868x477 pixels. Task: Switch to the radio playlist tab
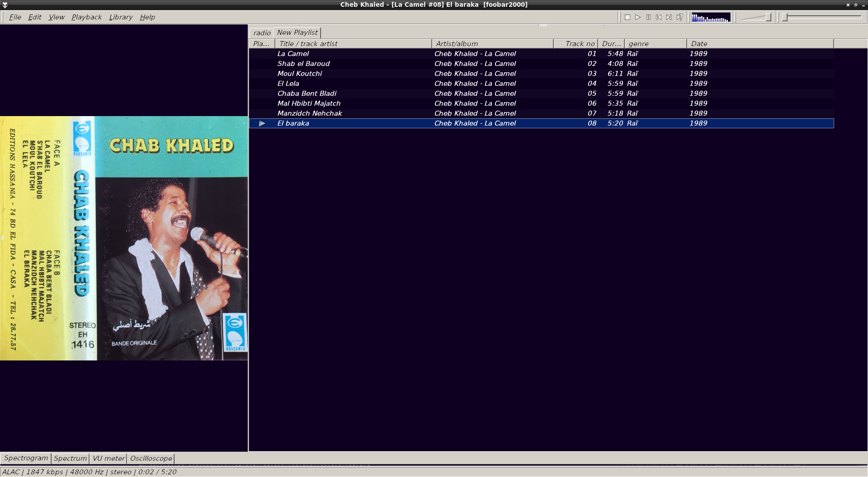(262, 33)
